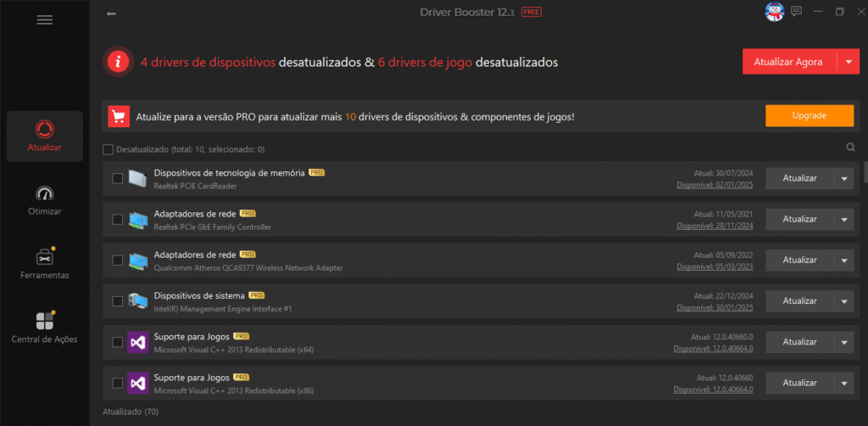Image resolution: width=868 pixels, height=426 pixels.
Task: Check the Qualcomm Atheros QCA9377 checkbox
Action: pyautogui.click(x=117, y=261)
